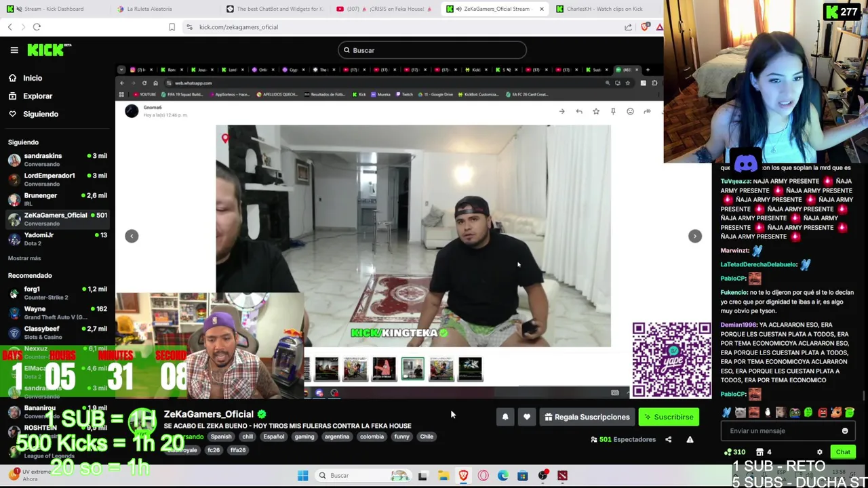
Task: Open forg1 recommended channel
Action: point(58,293)
